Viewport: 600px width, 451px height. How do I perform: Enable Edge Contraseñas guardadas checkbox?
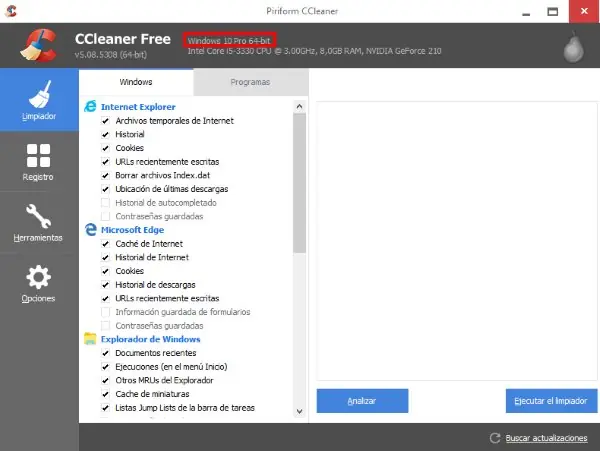pos(105,326)
